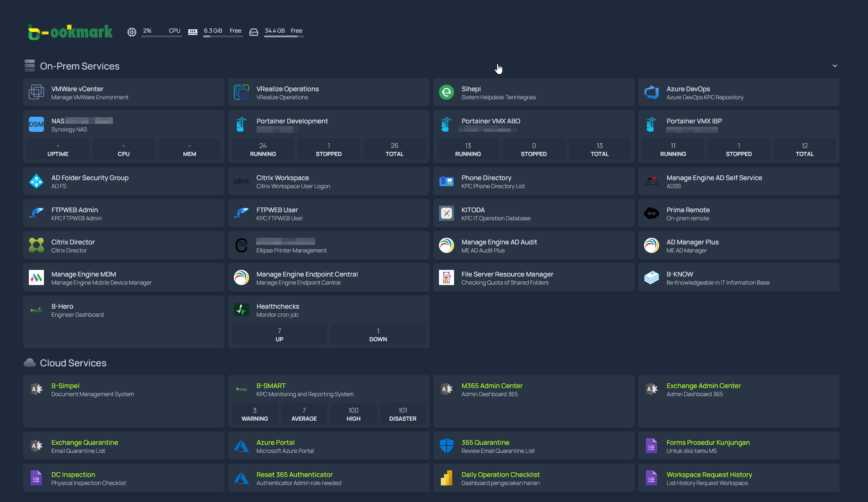Click the B-ookmark logo
The image size is (868, 502).
coord(70,32)
